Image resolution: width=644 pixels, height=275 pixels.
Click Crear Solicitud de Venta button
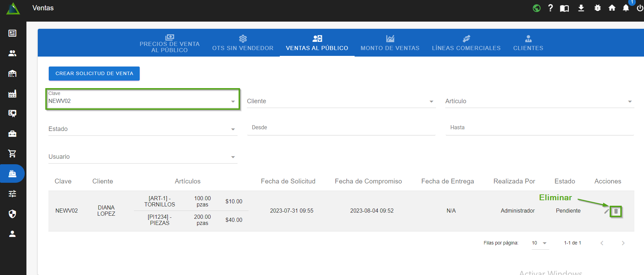[94, 73]
